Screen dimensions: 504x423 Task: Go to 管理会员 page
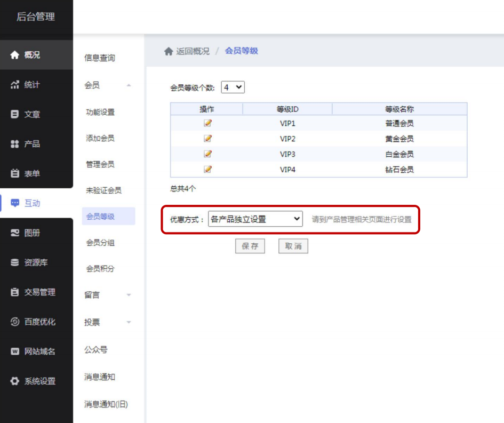point(100,164)
